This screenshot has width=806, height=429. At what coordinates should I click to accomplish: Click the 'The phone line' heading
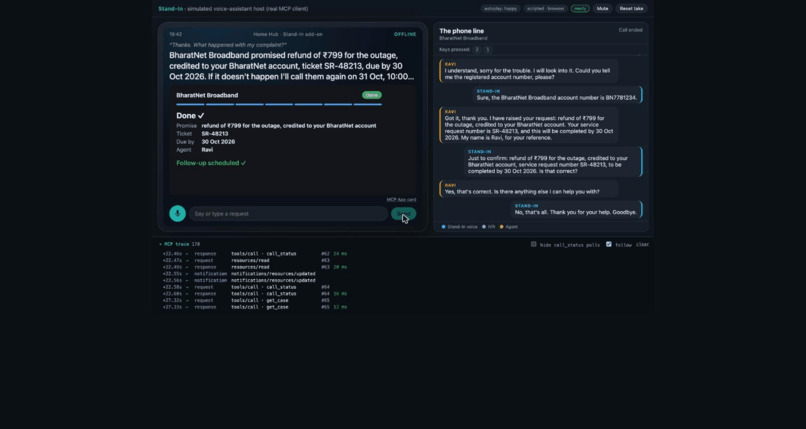462,31
